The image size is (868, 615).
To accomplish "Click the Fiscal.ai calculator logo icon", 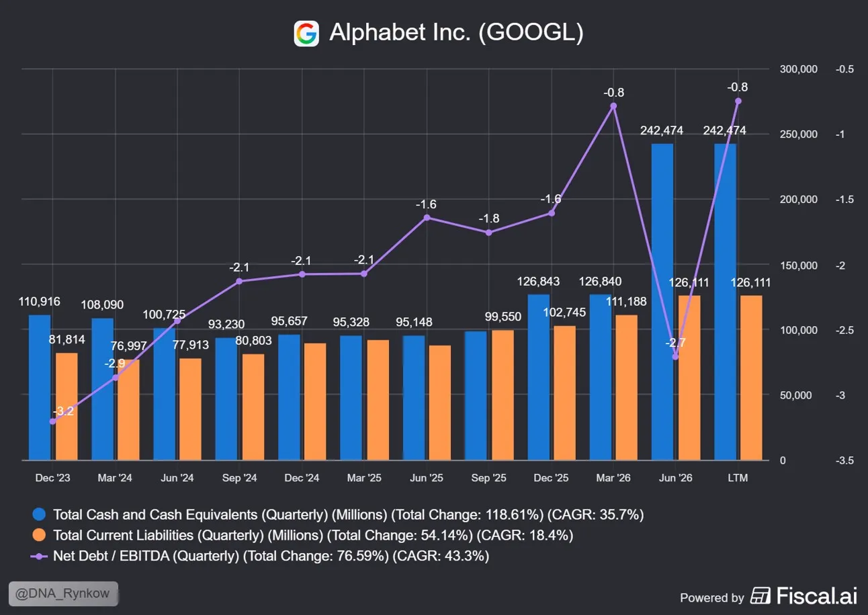I will click(x=761, y=596).
